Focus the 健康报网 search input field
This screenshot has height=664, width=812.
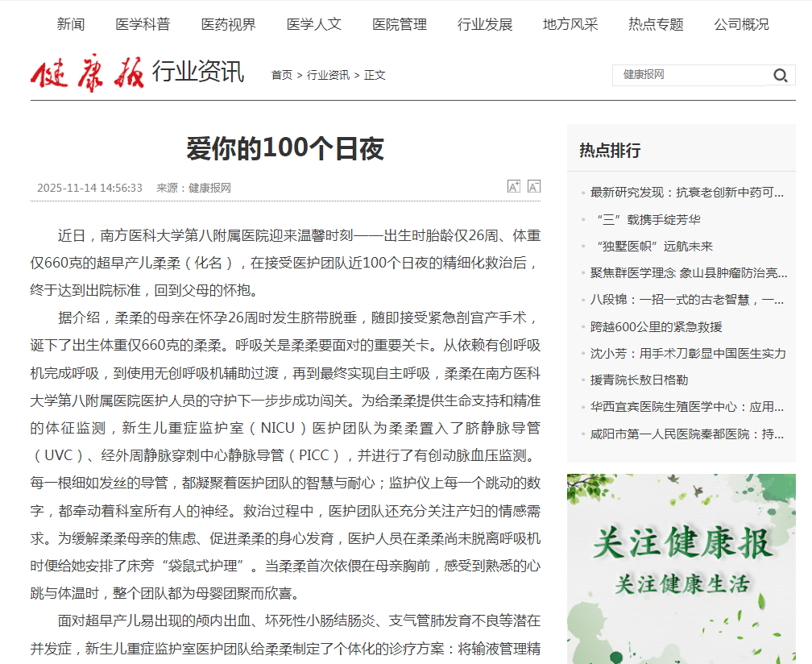(x=691, y=75)
